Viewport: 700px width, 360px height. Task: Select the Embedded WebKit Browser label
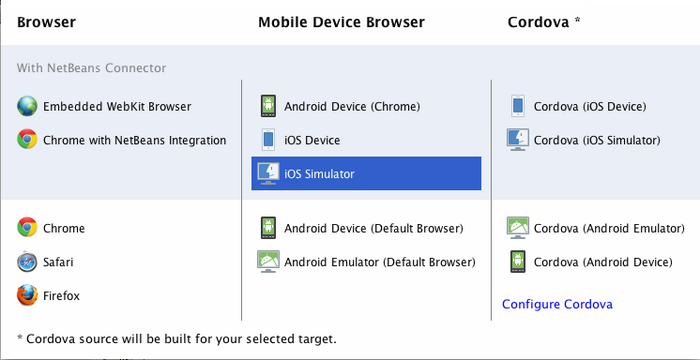tap(117, 106)
